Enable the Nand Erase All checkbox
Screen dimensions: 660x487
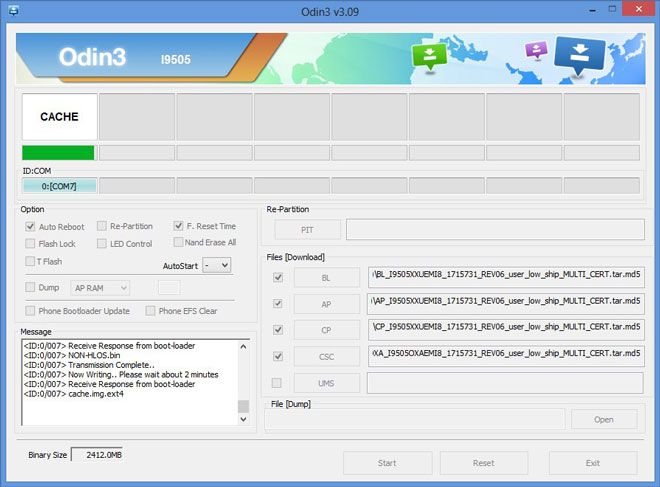(x=178, y=242)
